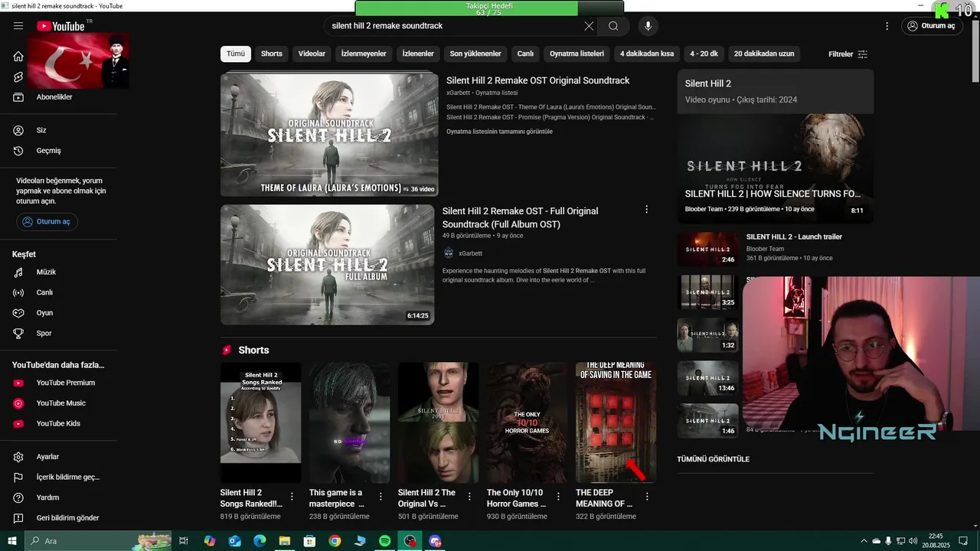Clear the search box with the X icon
The width and height of the screenshot is (980, 551).
pos(589,26)
